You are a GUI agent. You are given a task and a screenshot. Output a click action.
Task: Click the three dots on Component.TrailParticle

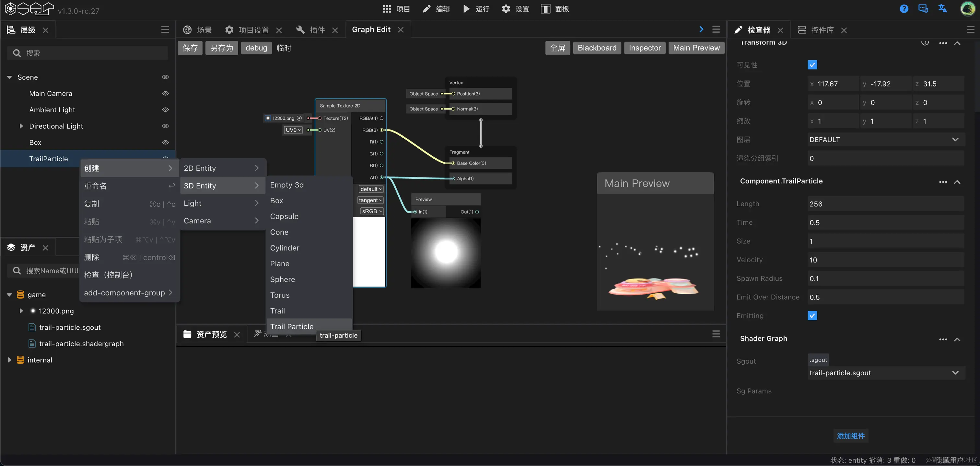(x=943, y=182)
